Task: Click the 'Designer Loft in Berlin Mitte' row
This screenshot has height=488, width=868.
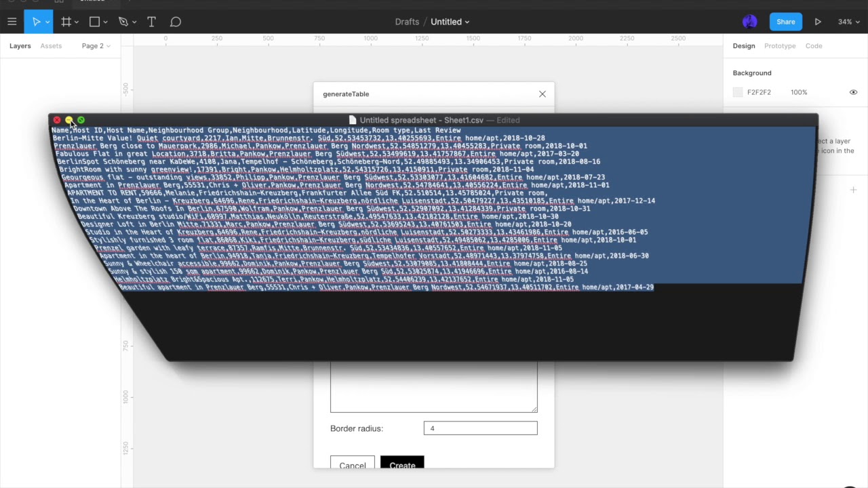Action: point(326,224)
